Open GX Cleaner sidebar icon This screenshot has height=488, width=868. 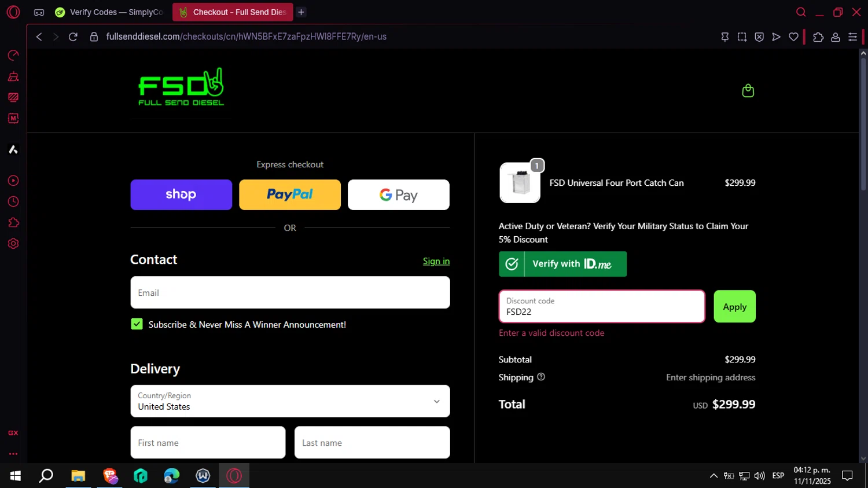13,76
